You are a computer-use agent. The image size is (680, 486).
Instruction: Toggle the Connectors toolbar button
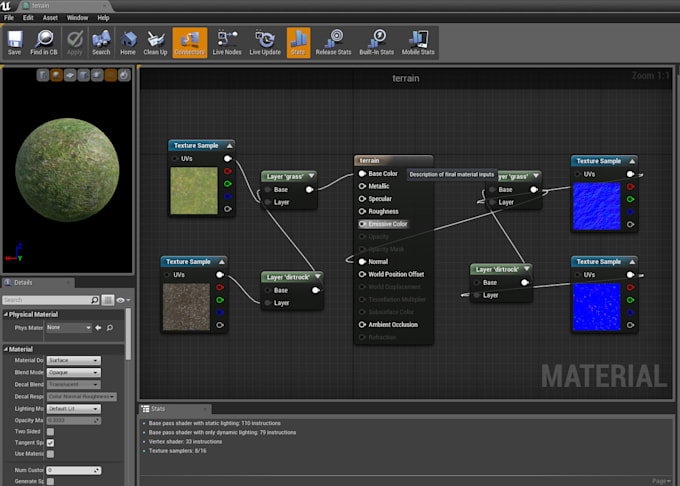[190, 41]
